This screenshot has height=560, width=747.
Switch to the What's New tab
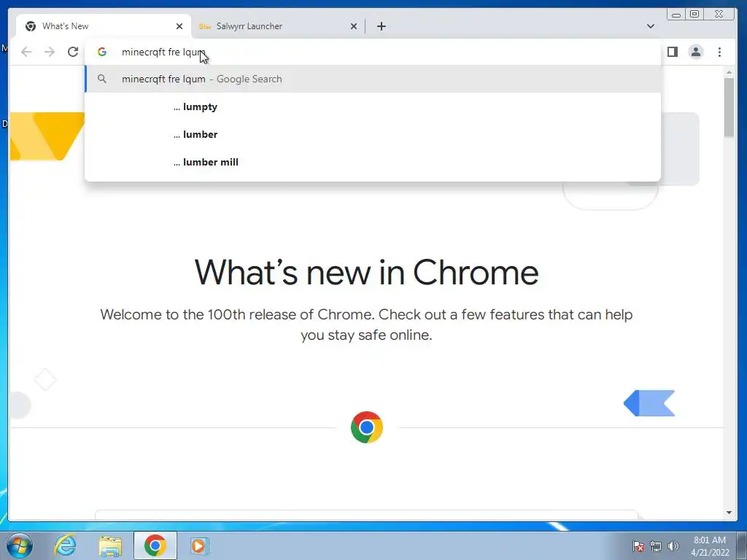pos(104,26)
